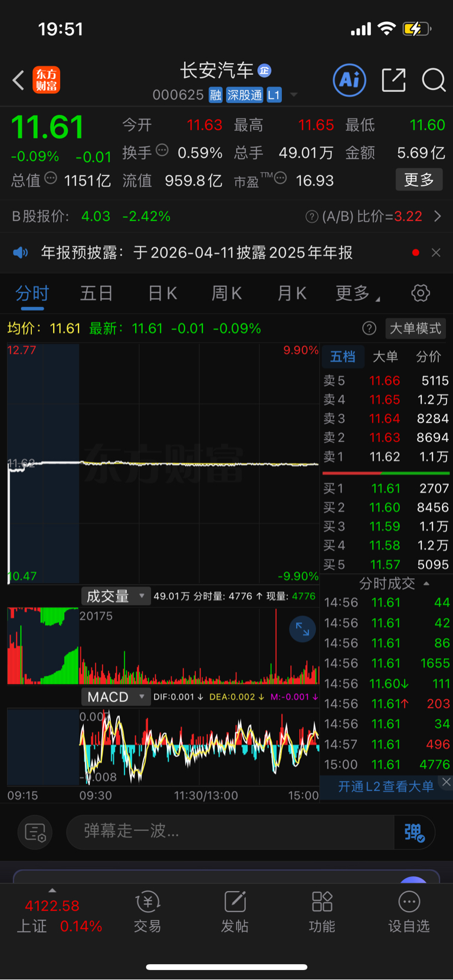Image resolution: width=453 pixels, height=980 pixels.
Task: Tap the info icon next to 市盈
Action: 281,178
